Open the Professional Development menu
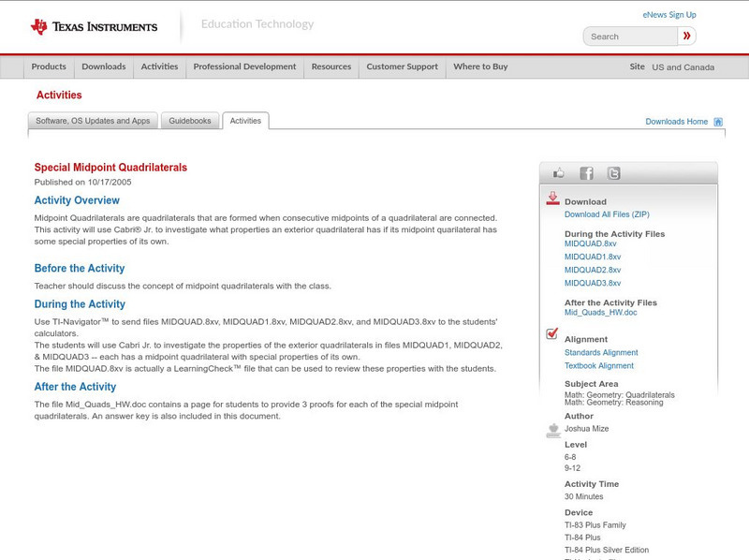This screenshot has width=749, height=560. click(x=244, y=66)
